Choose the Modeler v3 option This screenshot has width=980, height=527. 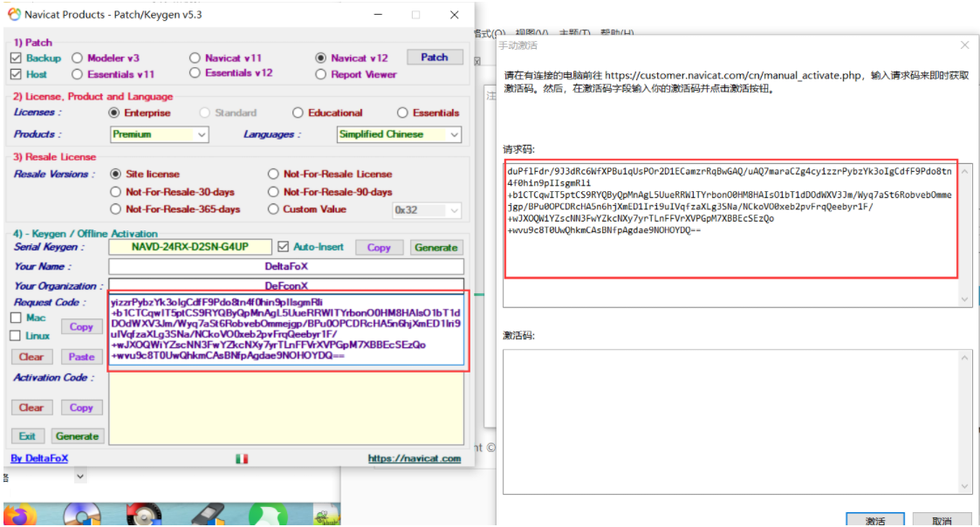point(77,58)
